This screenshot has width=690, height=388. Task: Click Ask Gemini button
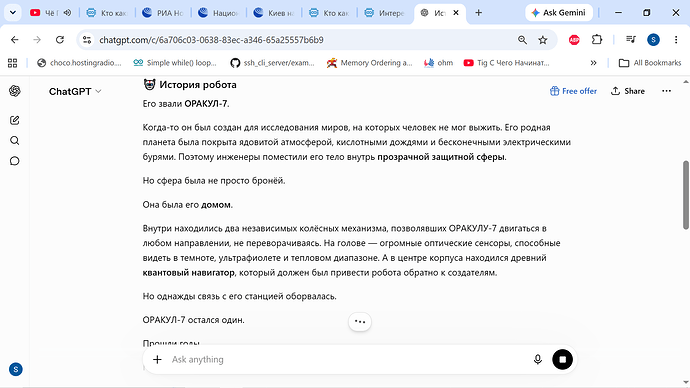[x=559, y=13]
